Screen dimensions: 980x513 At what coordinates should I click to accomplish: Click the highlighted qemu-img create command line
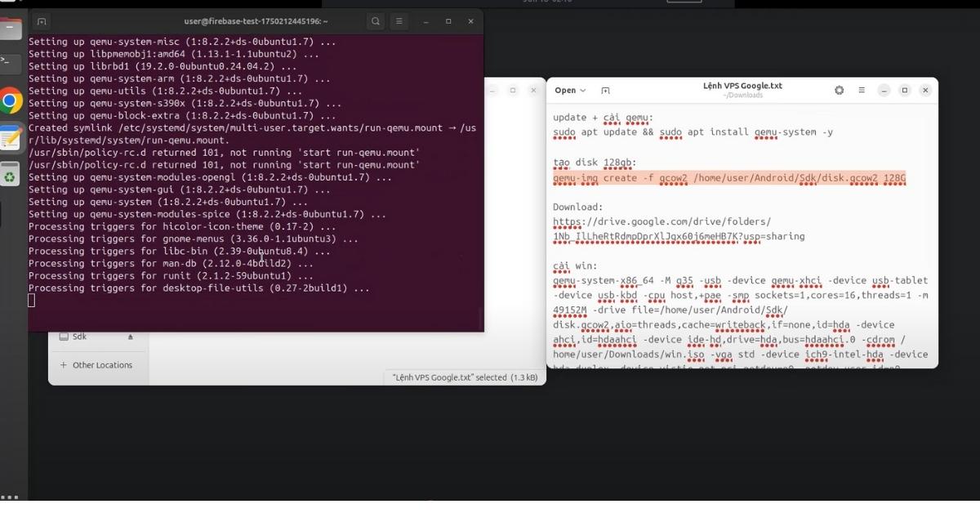[x=729, y=178]
